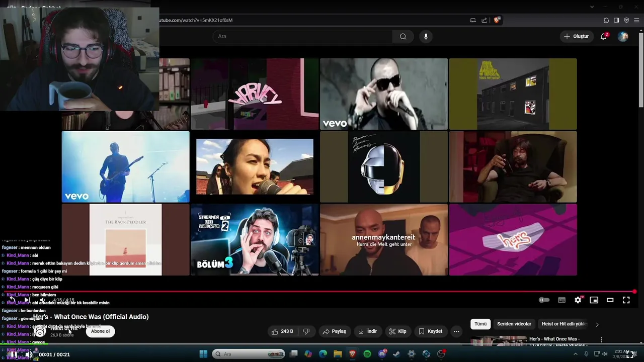
Task: Open the Harvey end-screen video thumbnail
Action: coord(255,94)
